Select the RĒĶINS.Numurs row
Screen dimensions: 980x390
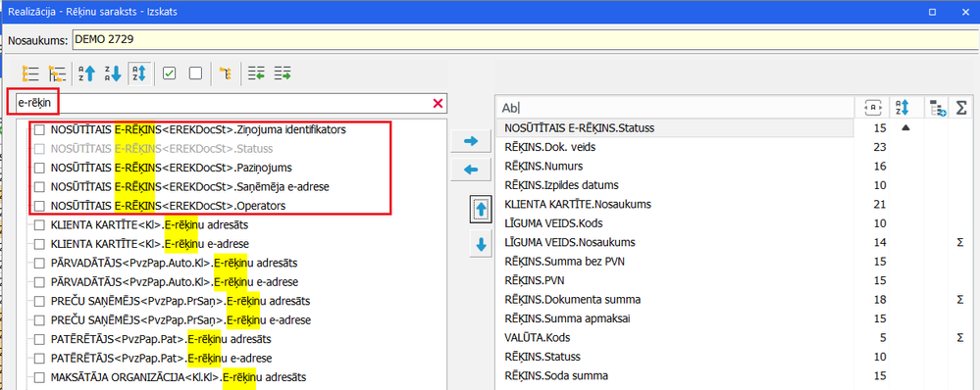[x=675, y=167]
